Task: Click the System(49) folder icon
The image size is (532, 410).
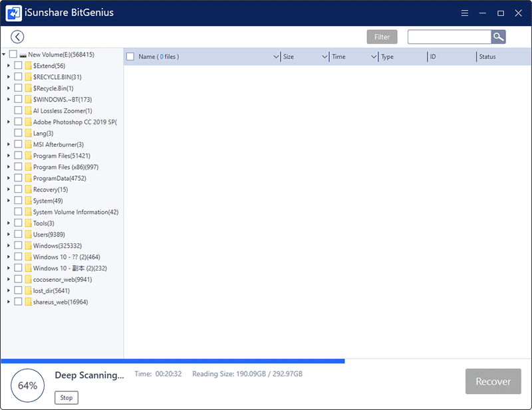Action: (x=28, y=201)
